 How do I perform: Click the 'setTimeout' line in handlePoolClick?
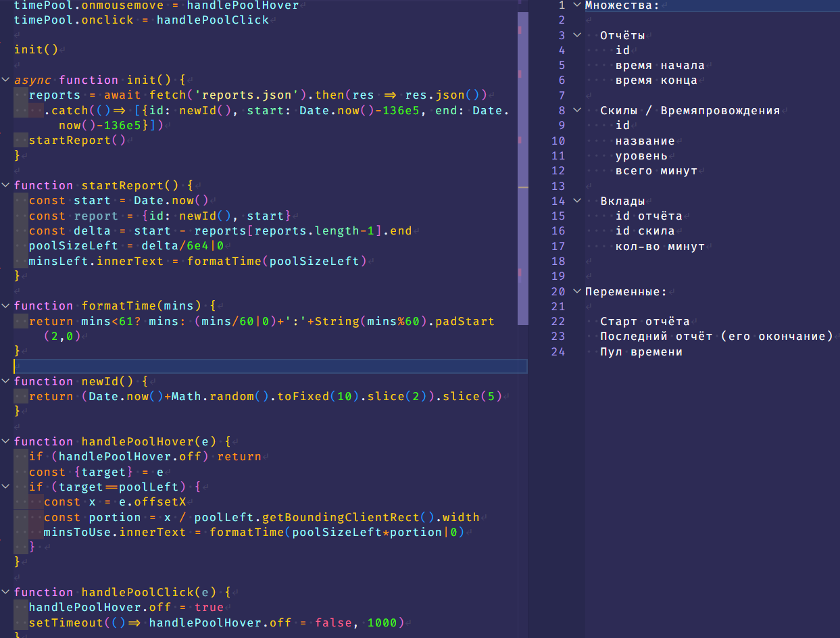(216, 622)
